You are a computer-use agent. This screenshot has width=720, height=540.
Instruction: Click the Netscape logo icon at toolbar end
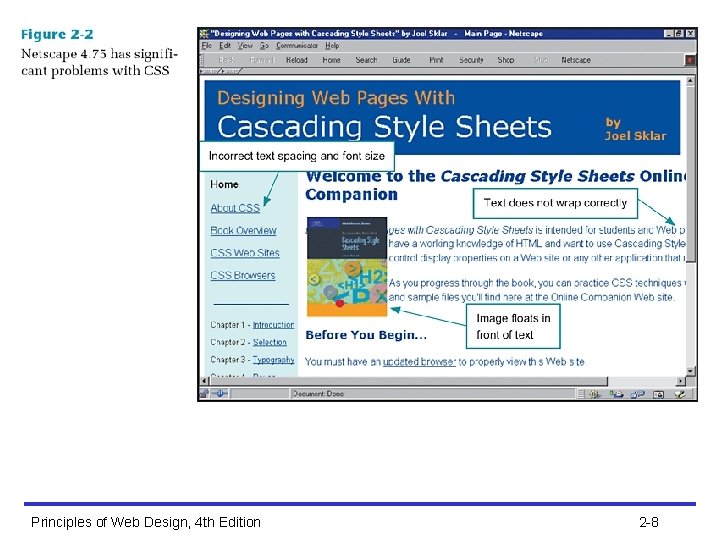(x=690, y=60)
